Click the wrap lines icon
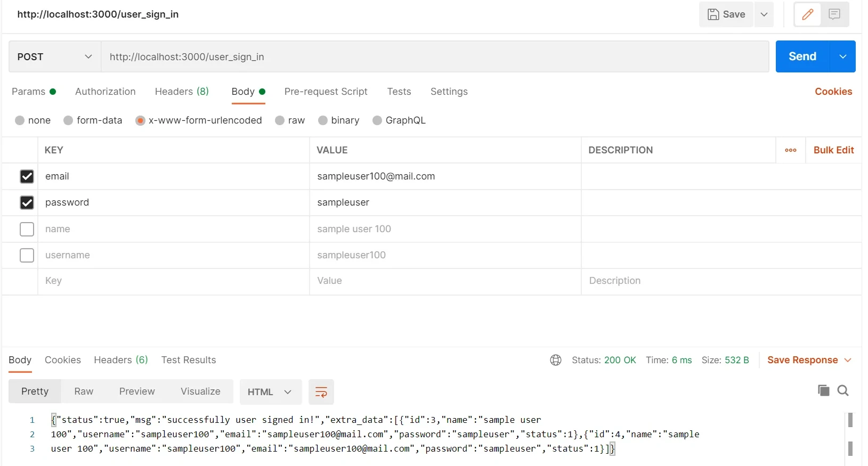The height and width of the screenshot is (466, 868). pos(321,392)
